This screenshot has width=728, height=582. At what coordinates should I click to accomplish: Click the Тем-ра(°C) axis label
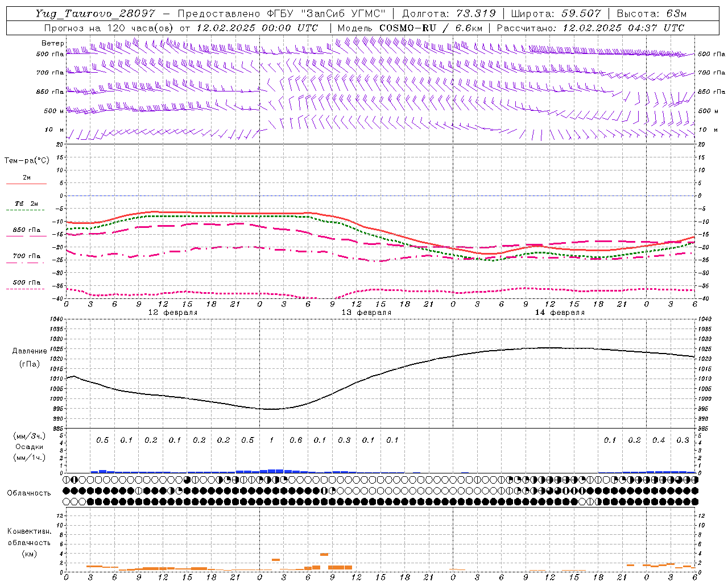pyautogui.click(x=27, y=161)
